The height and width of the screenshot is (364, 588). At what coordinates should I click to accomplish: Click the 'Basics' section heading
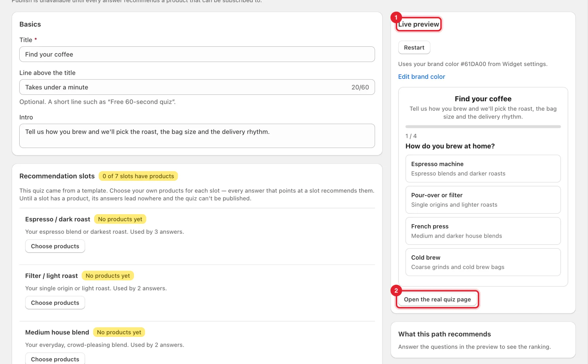point(30,24)
